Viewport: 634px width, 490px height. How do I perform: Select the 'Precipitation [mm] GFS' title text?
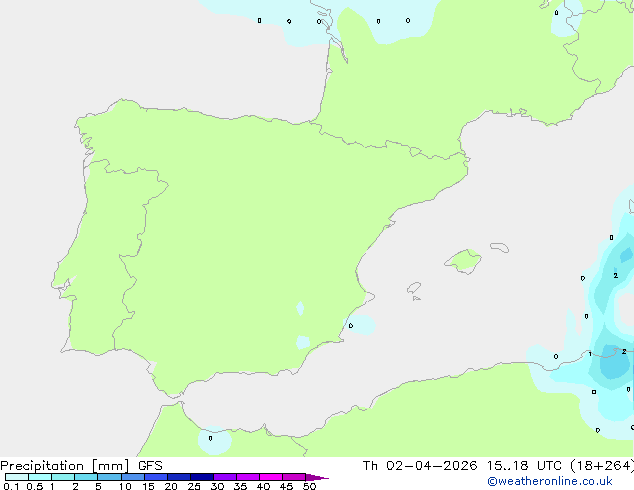point(81,466)
